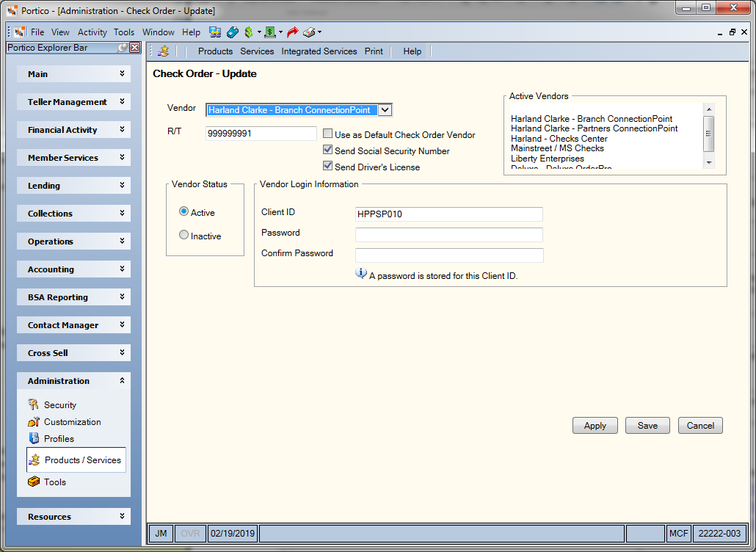Open the Print menu in secondary toolbar

(x=374, y=51)
